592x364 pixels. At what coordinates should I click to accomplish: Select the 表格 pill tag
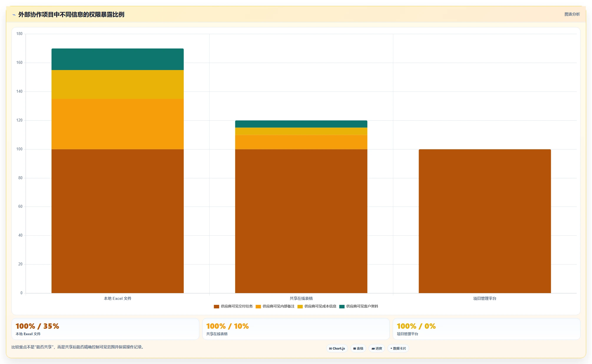(358, 348)
